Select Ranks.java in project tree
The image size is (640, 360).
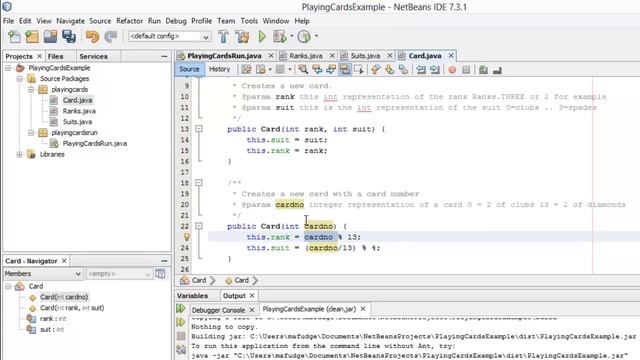pos(79,111)
